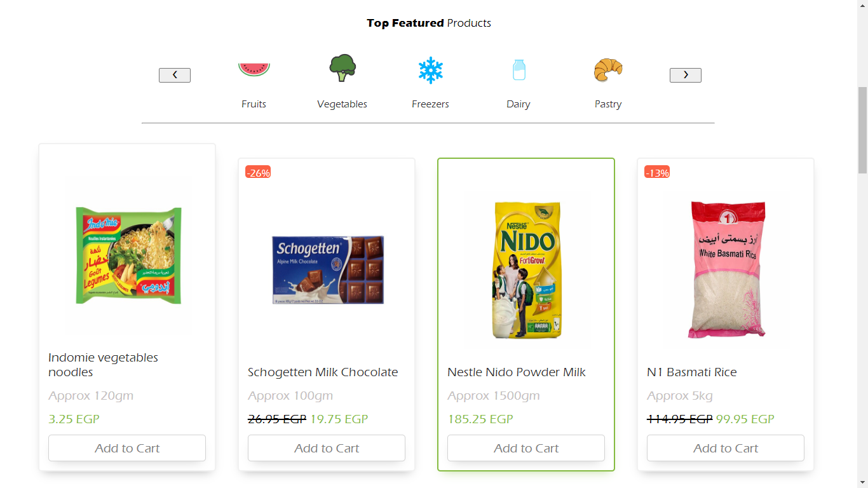Open the Freezers snowflake category icon

[430, 70]
